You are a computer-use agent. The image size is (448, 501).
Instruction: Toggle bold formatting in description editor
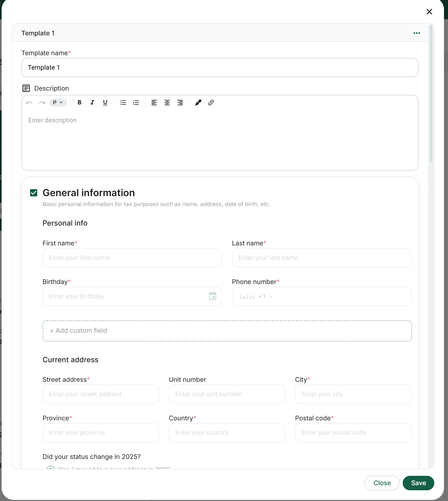79,103
